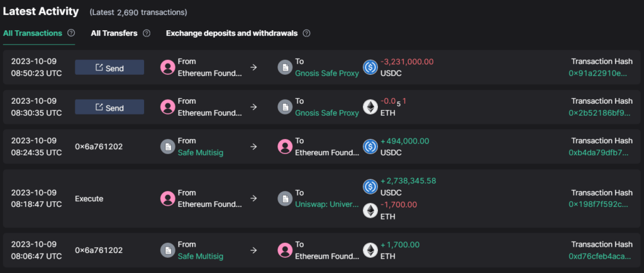
Task: Switch to All Transfers tab
Action: tap(114, 33)
